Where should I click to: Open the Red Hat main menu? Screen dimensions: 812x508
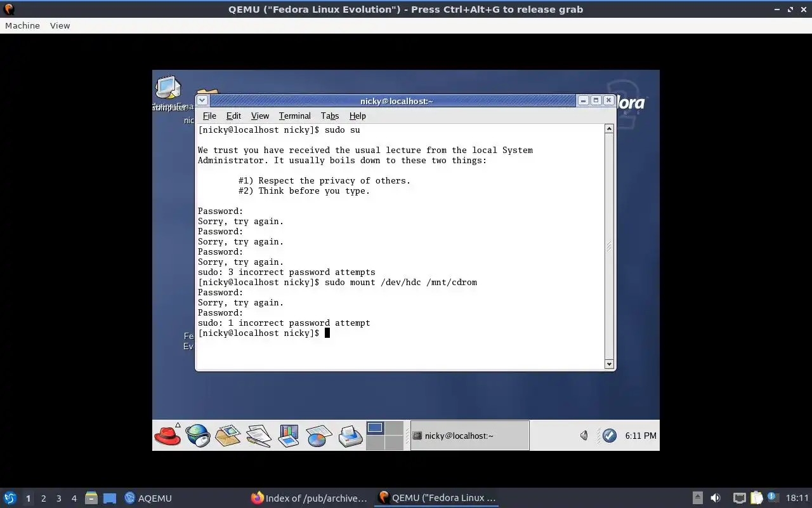pos(167,436)
